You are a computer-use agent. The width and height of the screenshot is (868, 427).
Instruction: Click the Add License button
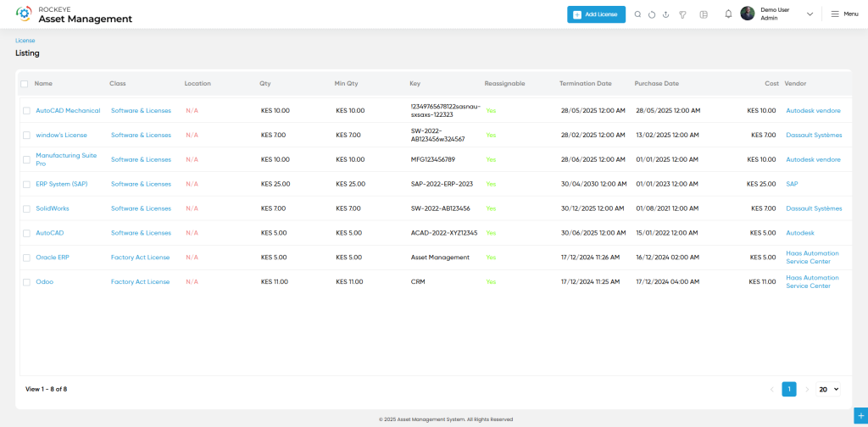coord(596,14)
